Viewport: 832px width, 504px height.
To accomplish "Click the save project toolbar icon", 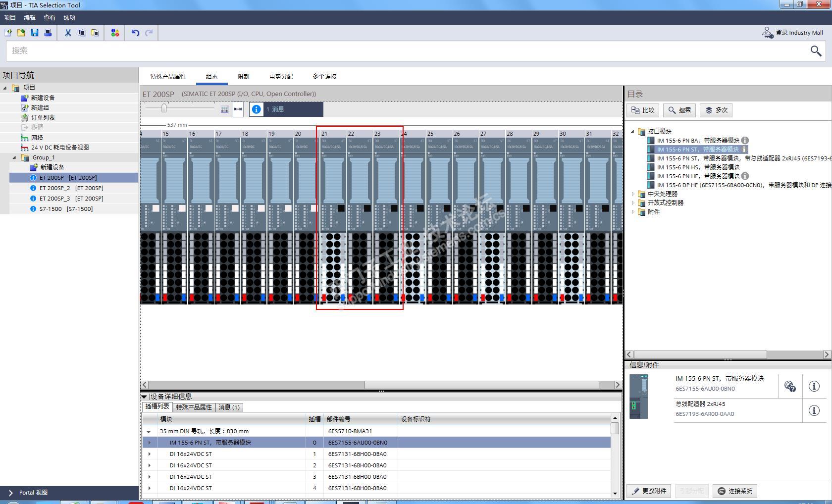I will 35,33.
